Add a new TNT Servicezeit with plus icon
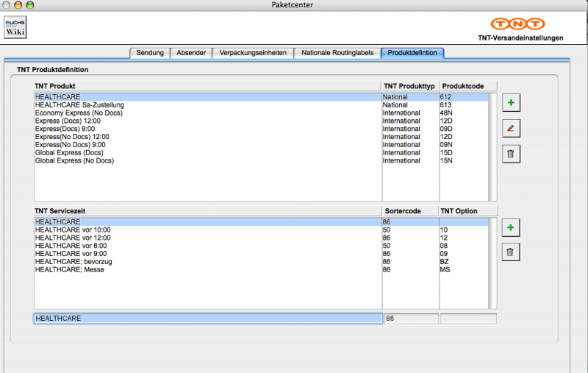The image size is (588, 373). point(510,228)
